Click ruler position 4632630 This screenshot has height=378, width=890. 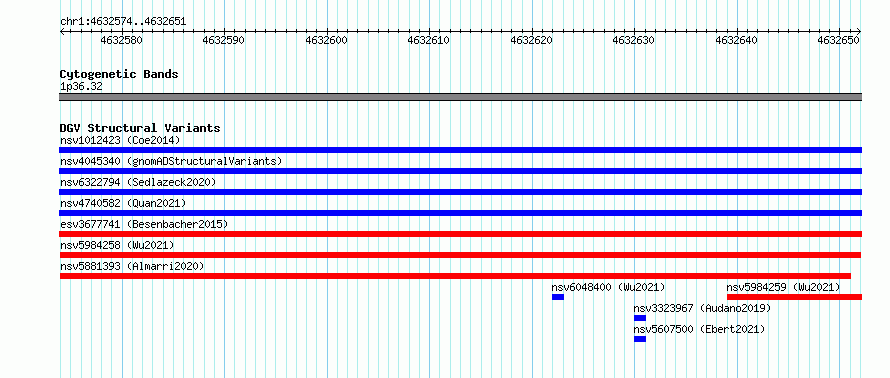(x=634, y=40)
